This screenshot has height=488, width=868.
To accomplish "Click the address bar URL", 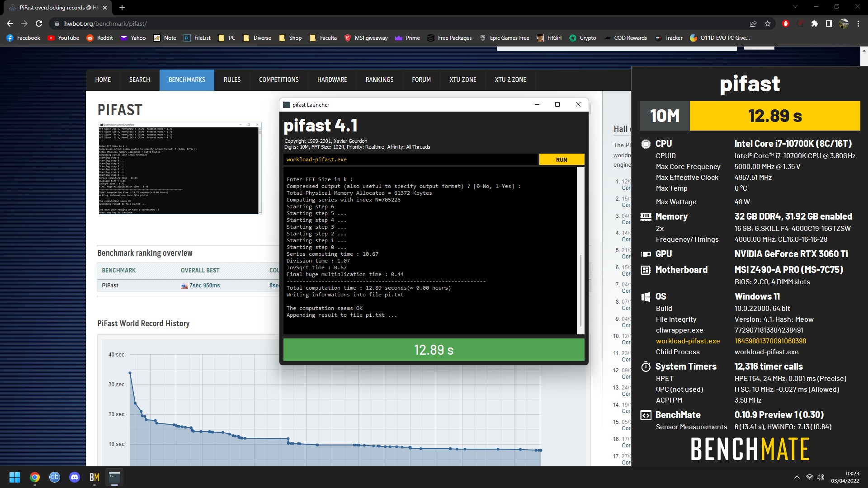I will pyautogui.click(x=105, y=23).
